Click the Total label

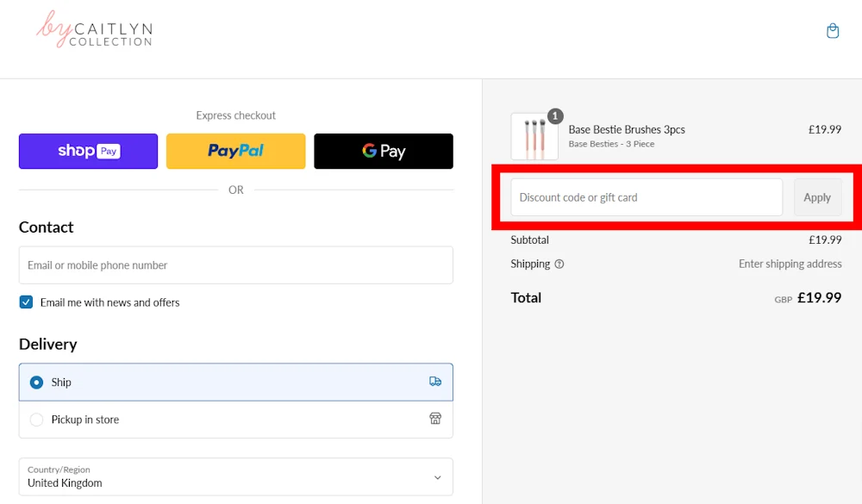526,297
